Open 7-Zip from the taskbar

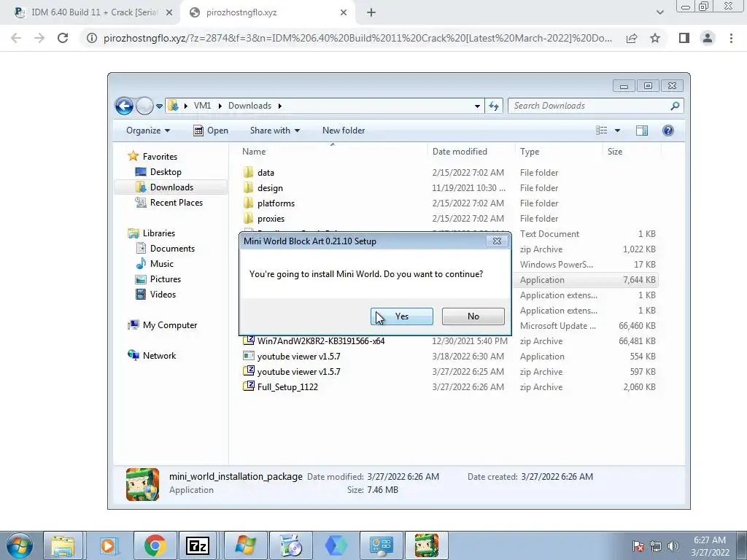tap(198, 545)
